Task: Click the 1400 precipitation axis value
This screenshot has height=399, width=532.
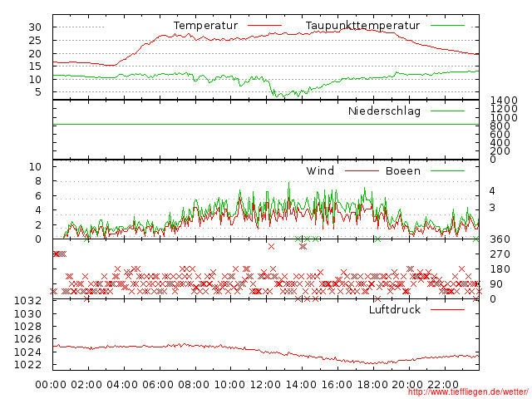Action: coord(504,100)
